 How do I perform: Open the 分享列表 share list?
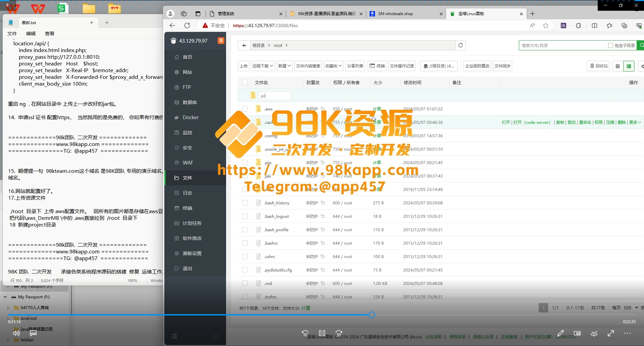tap(355, 66)
